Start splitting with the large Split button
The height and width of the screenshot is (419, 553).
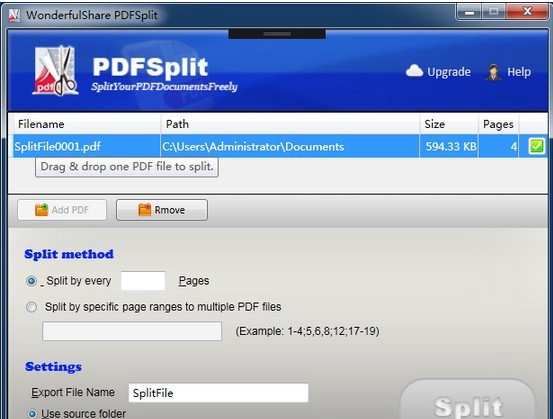tap(468, 400)
